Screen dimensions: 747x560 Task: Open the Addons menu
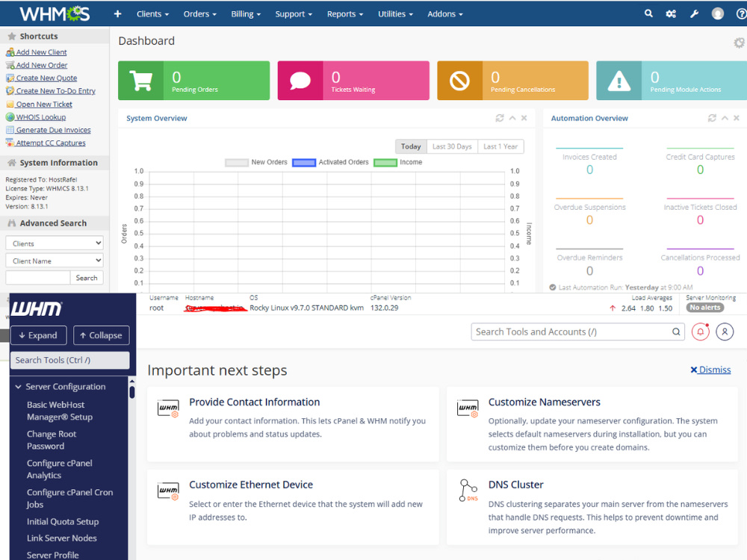coord(445,14)
